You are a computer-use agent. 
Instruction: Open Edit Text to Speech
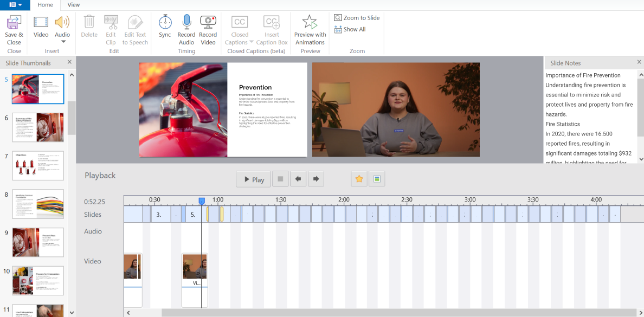pos(135,30)
